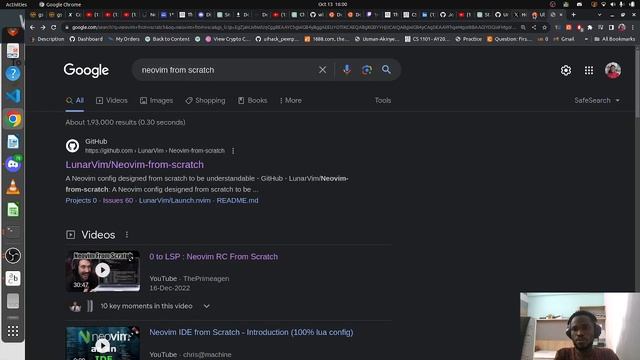Image resolution: width=640 pixels, height=360 pixels.
Task: Expand 10 key moments in this video
Action: point(207,306)
